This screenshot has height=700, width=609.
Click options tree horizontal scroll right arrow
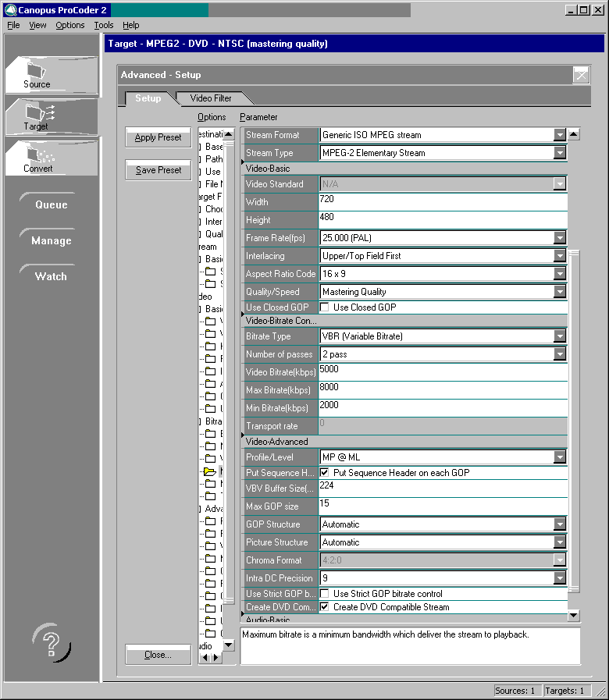[216, 657]
